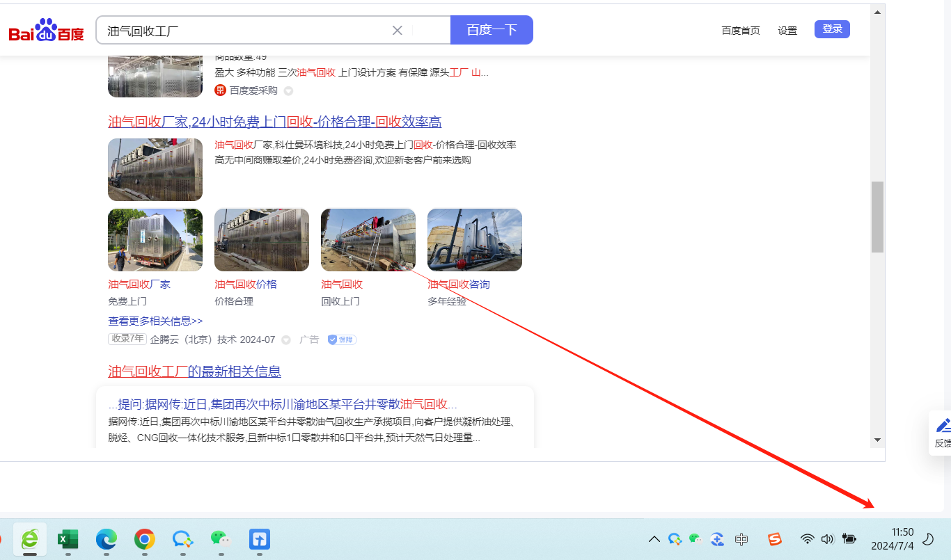Toggle the 中 input language indicator
Image resolution: width=951 pixels, height=560 pixels.
tap(741, 539)
